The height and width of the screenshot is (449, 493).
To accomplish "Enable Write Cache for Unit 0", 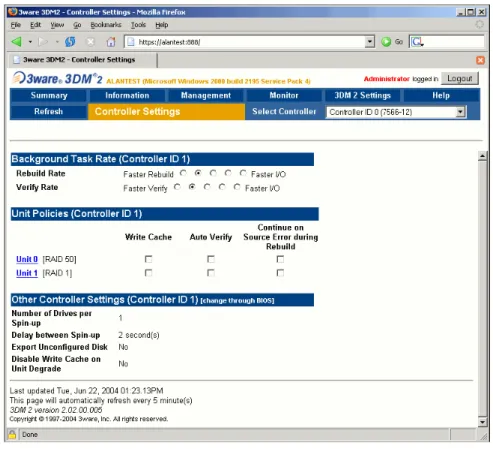I will pyautogui.click(x=148, y=259).
